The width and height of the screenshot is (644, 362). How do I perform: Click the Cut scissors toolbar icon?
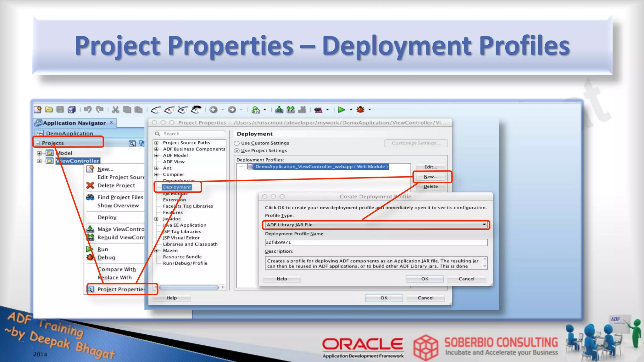(x=115, y=110)
